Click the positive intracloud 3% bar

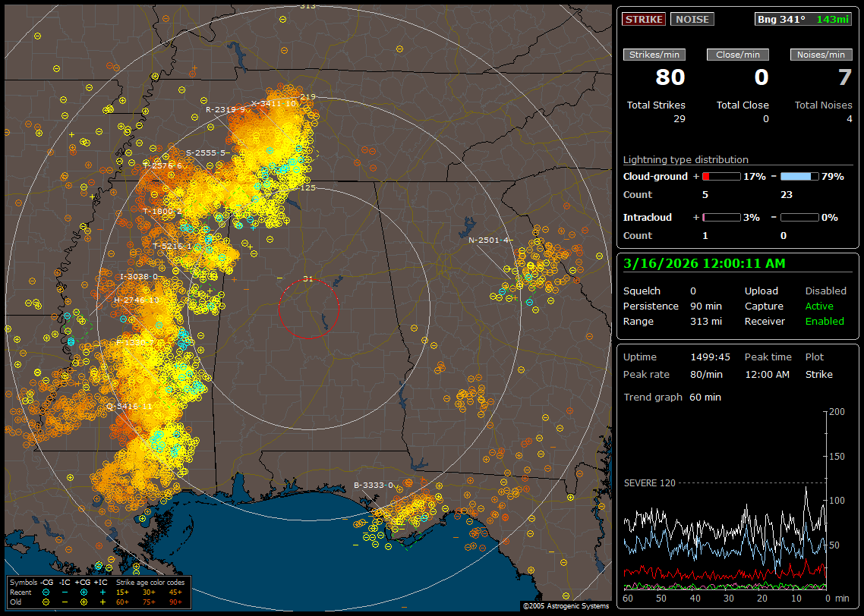[x=721, y=218]
